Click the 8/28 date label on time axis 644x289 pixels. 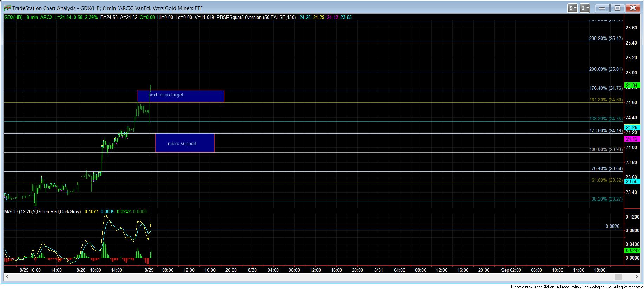tap(81, 270)
